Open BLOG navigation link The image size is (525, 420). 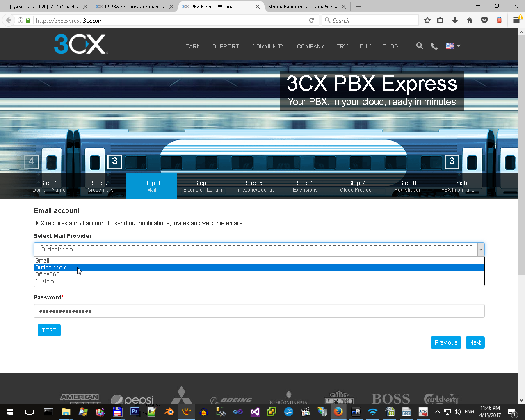390,46
